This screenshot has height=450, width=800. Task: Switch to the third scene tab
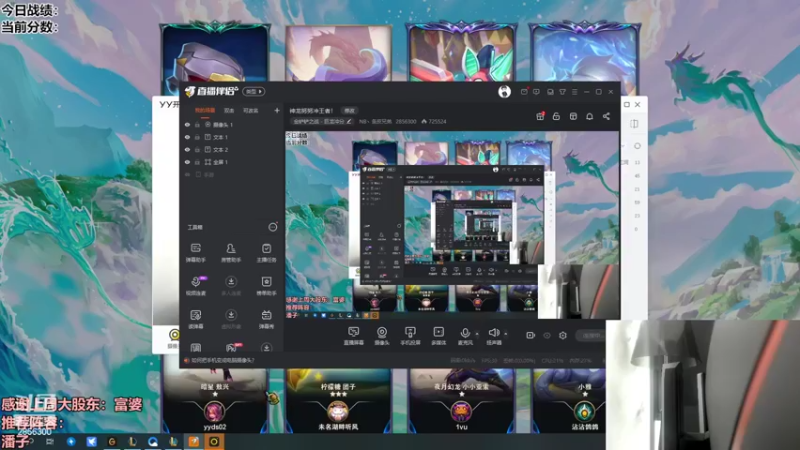click(251, 111)
